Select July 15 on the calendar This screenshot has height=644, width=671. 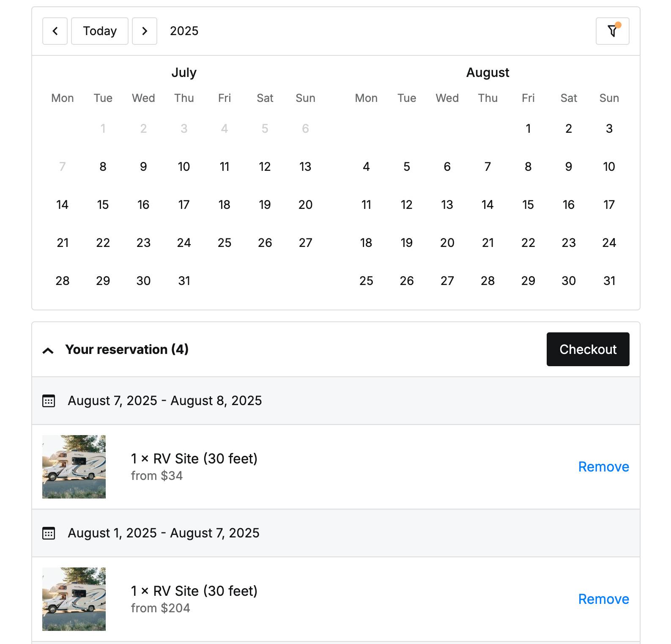(x=103, y=205)
